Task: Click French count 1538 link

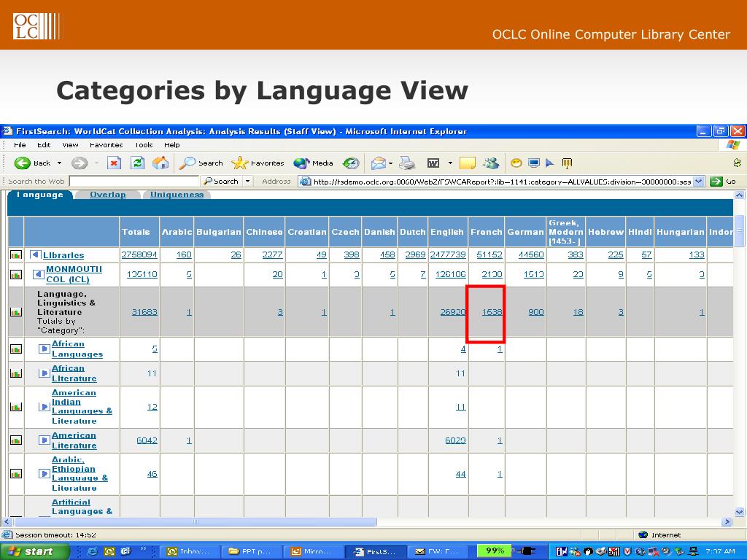Action: pyautogui.click(x=492, y=312)
